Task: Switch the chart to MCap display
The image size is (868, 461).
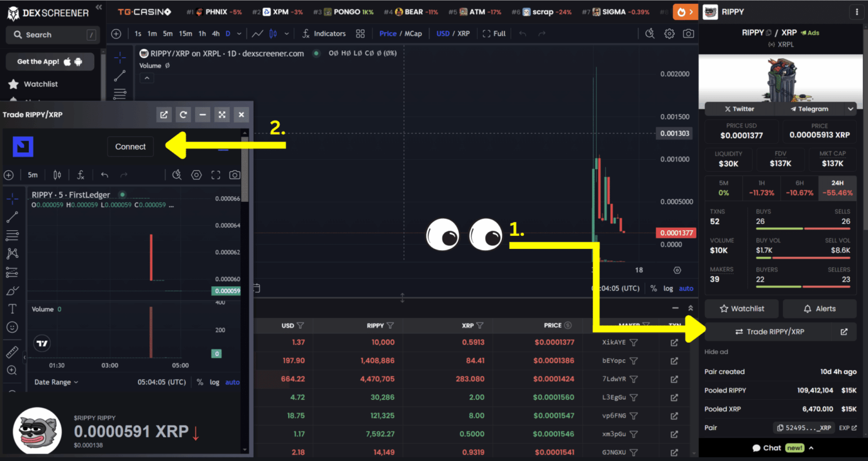Action: pyautogui.click(x=413, y=33)
